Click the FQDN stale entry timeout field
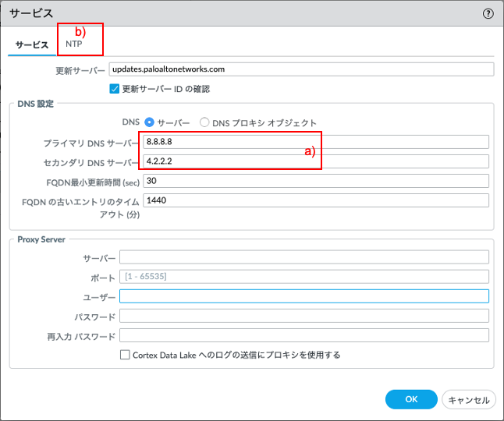504x421 pixels. [x=316, y=200]
